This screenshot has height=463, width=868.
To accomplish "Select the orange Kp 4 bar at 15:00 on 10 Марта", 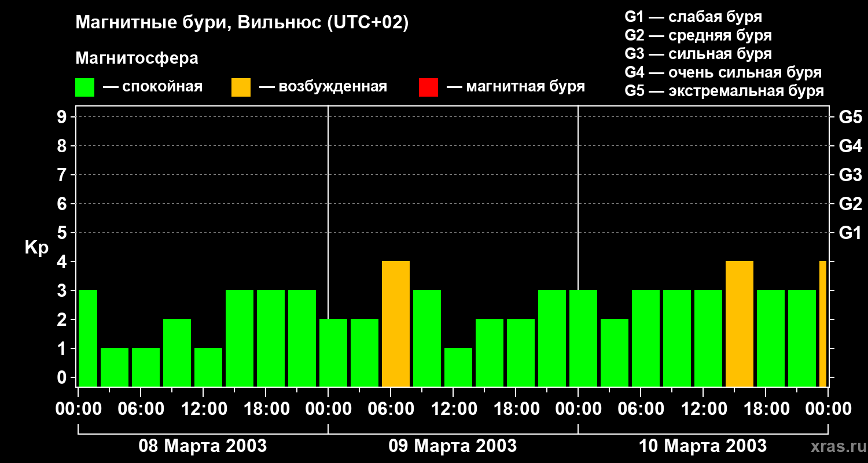I will 740,324.
